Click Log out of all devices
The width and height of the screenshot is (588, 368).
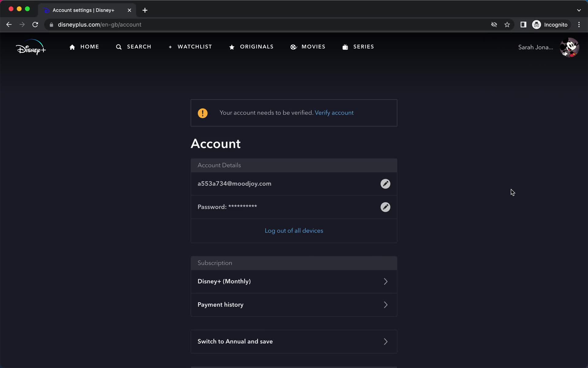(294, 230)
